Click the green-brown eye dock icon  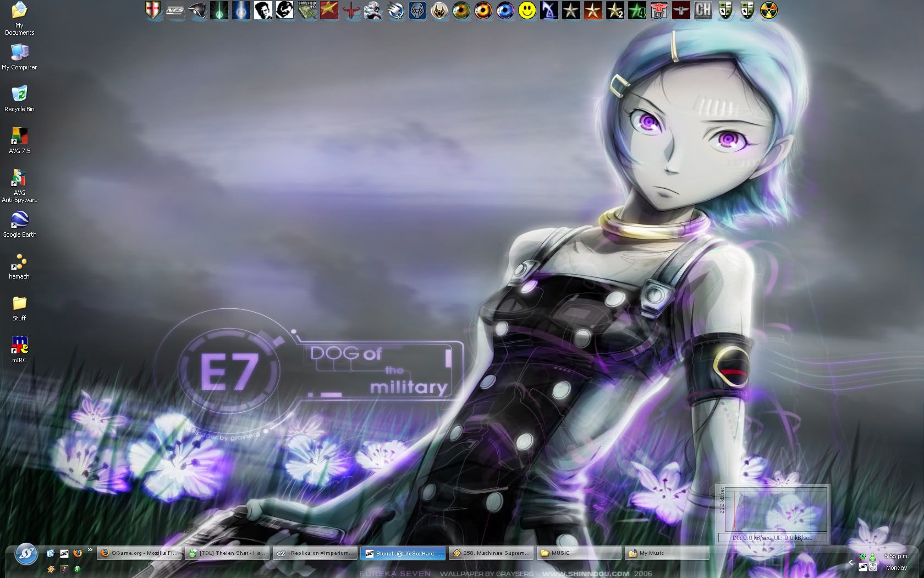click(x=461, y=10)
